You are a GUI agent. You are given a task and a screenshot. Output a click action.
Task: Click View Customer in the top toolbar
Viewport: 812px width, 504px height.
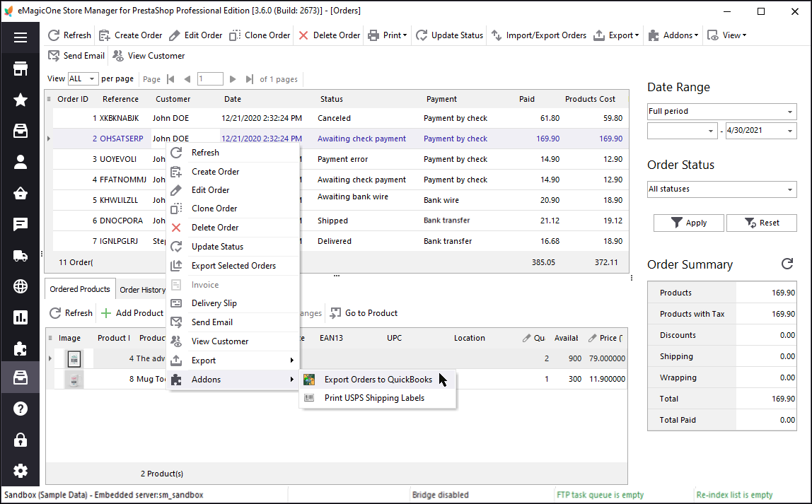[x=149, y=56]
